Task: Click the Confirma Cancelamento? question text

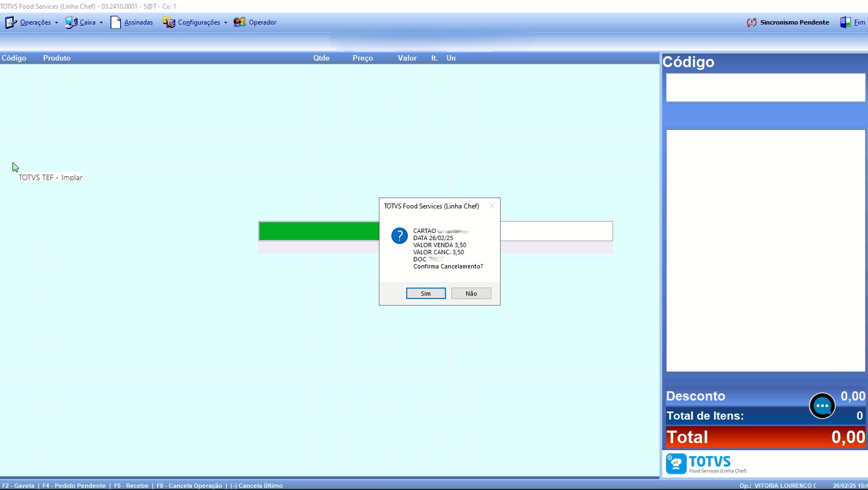Action: 448,266
